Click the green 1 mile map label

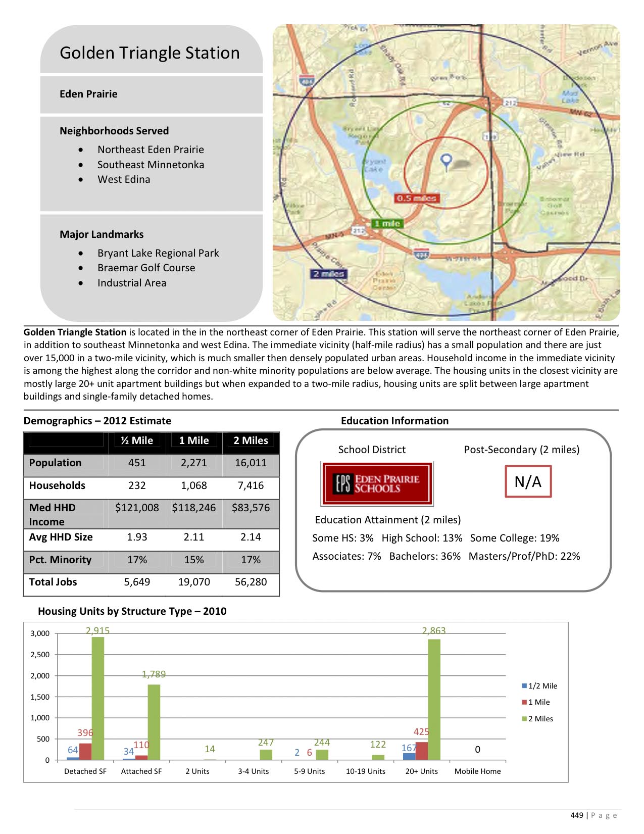tap(387, 223)
